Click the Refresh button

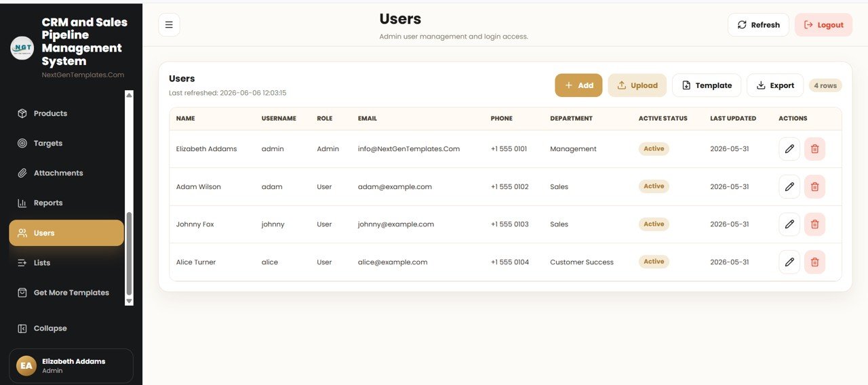click(x=758, y=25)
